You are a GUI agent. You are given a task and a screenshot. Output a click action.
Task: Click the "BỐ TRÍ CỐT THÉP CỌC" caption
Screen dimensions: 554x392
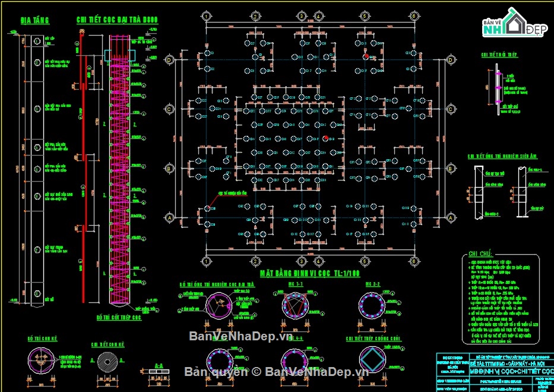pos(119,317)
